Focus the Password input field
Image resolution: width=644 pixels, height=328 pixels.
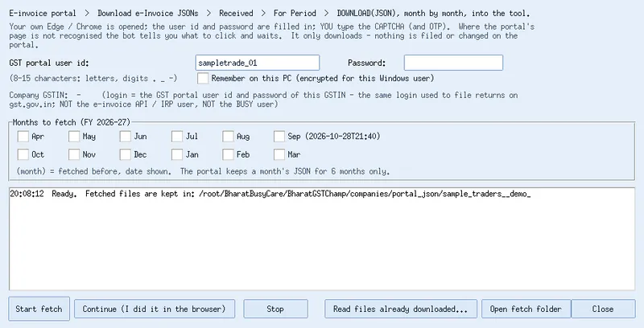(x=453, y=63)
